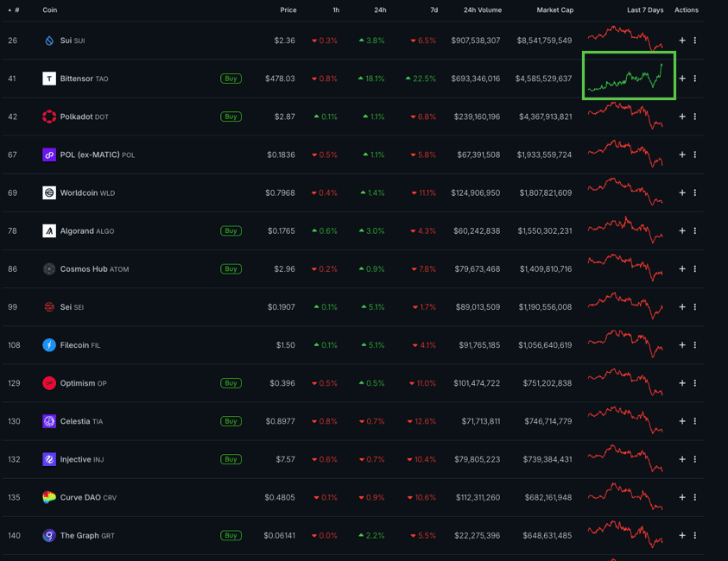Click the Sui coin logo icon
The height and width of the screenshot is (561, 728).
(x=49, y=41)
